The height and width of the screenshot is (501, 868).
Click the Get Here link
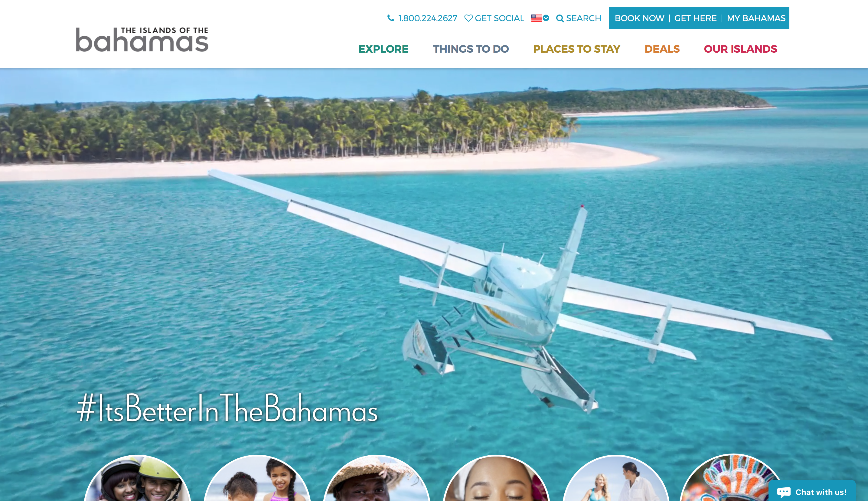coord(695,18)
